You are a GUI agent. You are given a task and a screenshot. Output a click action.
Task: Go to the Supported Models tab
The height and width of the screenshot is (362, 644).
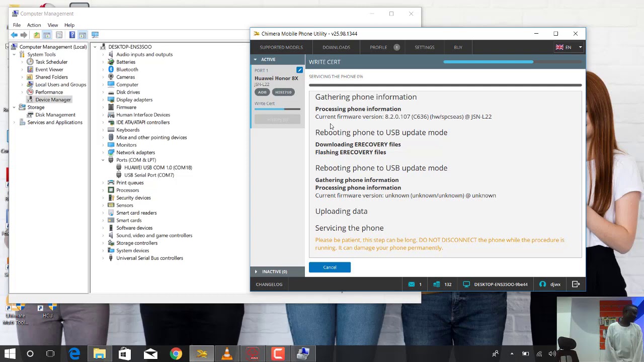pos(281,47)
